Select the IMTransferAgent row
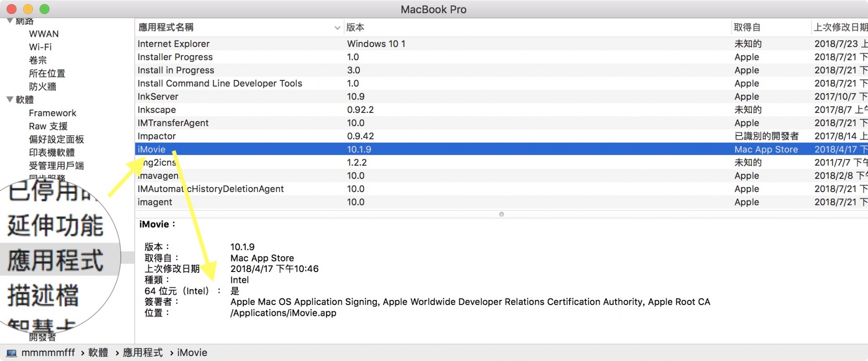This screenshot has height=361, width=868. pos(501,123)
